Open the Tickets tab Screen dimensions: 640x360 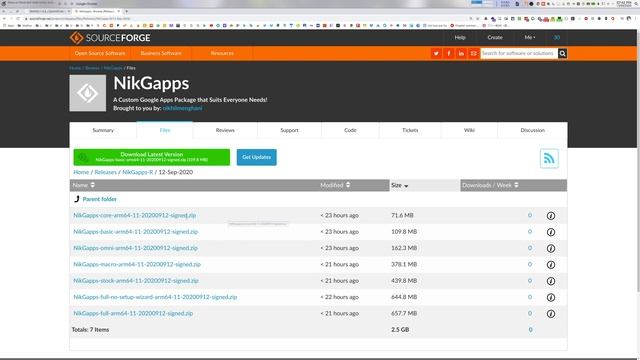click(x=410, y=130)
